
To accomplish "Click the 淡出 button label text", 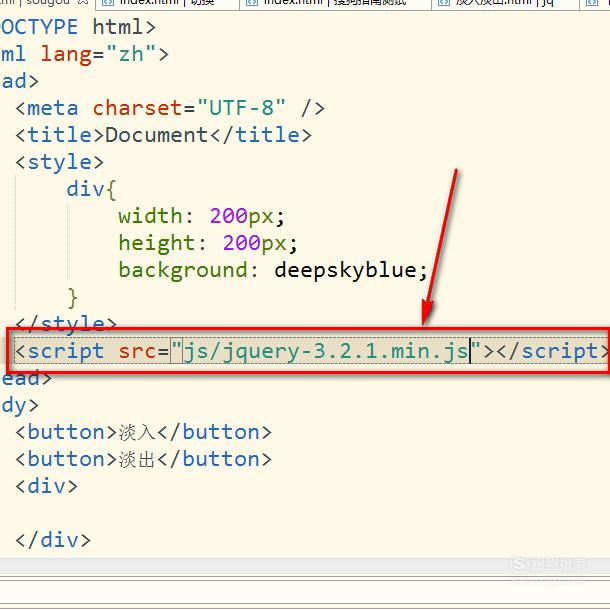I will (x=137, y=459).
